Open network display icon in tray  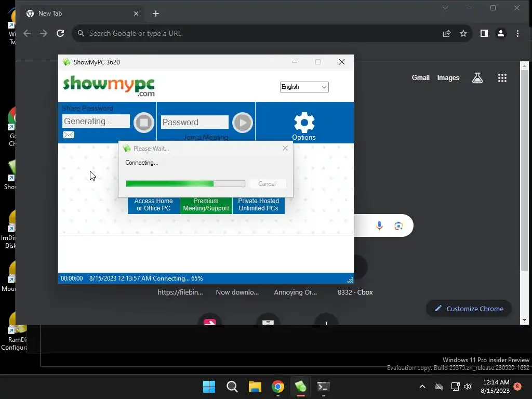455,387
